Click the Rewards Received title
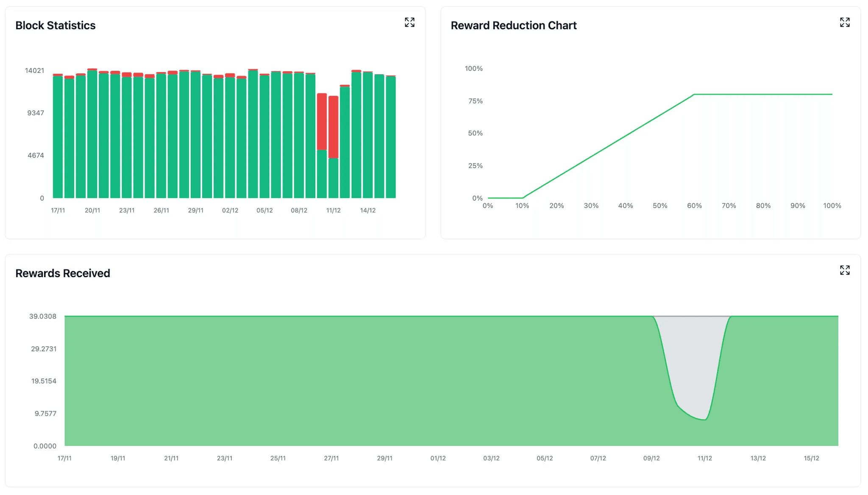 click(63, 273)
